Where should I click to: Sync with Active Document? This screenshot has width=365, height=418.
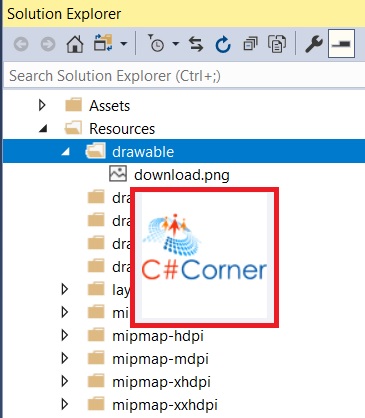point(196,44)
